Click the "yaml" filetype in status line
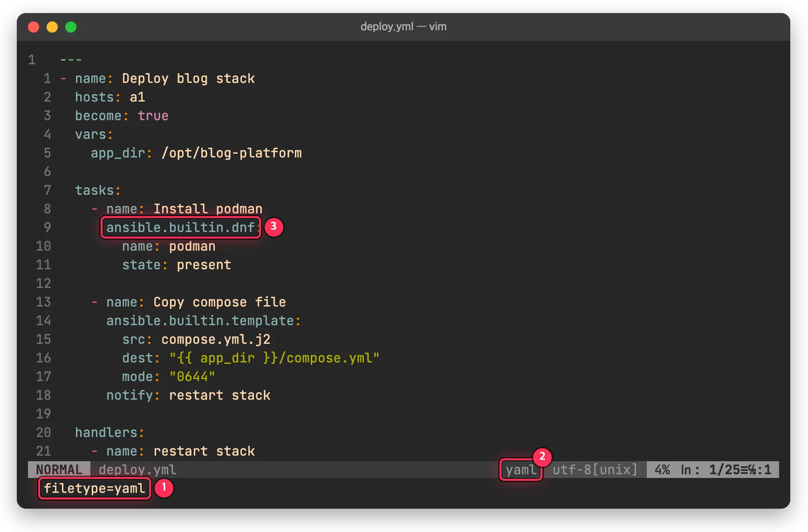Viewport: 808px width, 532px height. click(x=521, y=470)
